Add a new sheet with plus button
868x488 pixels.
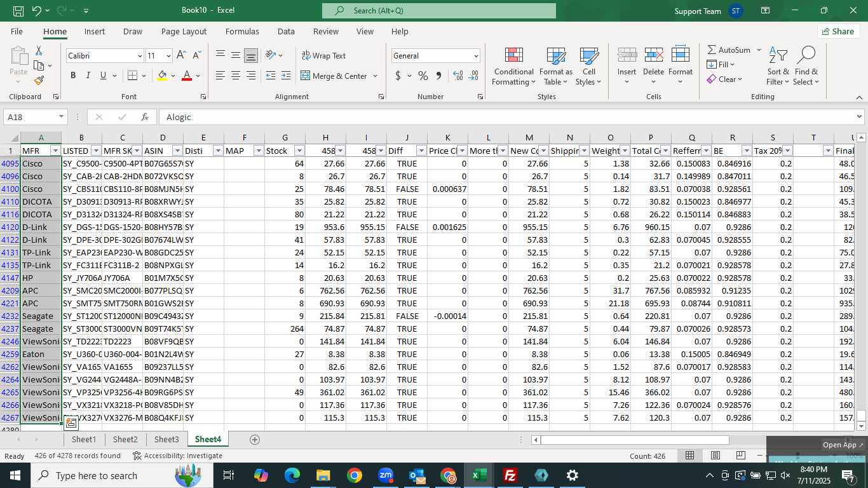click(255, 439)
